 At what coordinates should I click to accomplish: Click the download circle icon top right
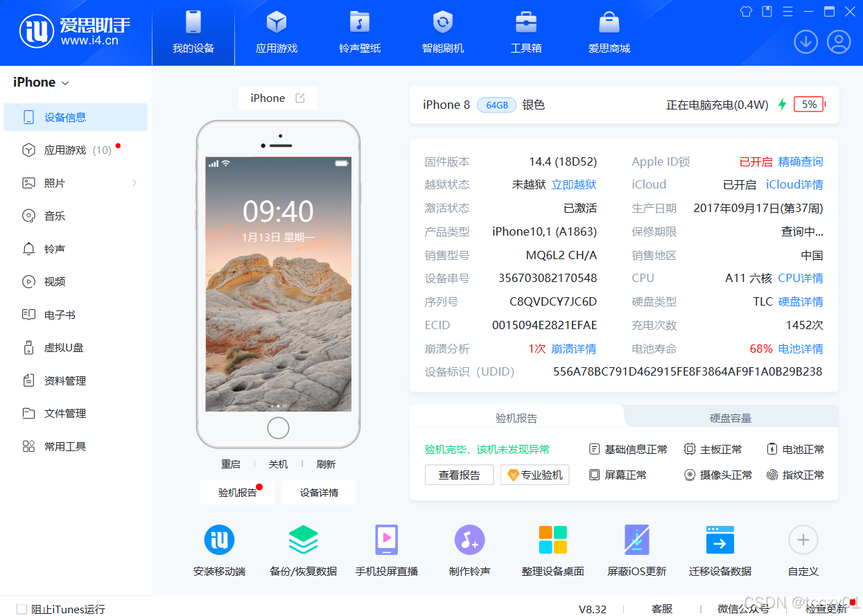click(805, 42)
